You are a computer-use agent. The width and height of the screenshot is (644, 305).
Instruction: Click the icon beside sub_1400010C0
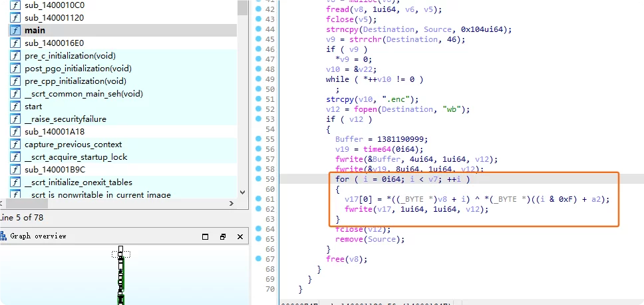[x=15, y=5]
